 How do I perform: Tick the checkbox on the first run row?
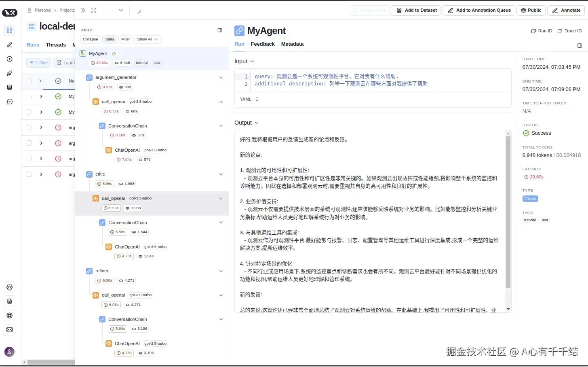(x=29, y=96)
